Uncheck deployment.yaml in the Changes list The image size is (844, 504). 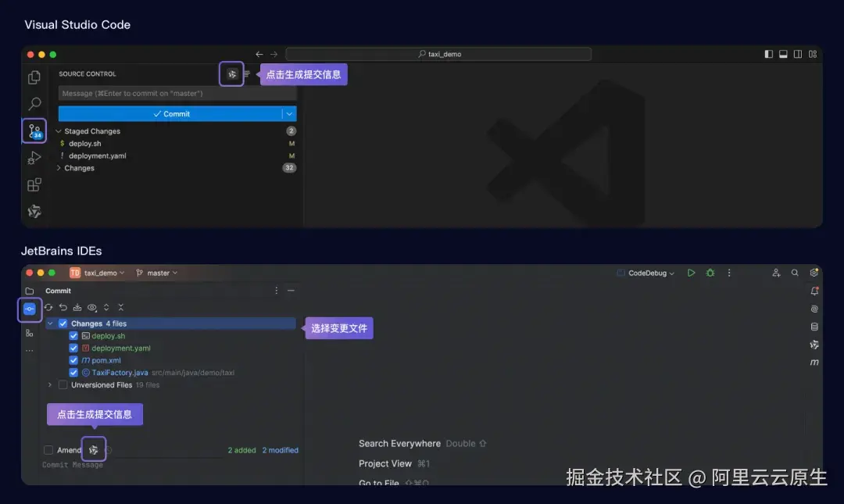click(73, 347)
